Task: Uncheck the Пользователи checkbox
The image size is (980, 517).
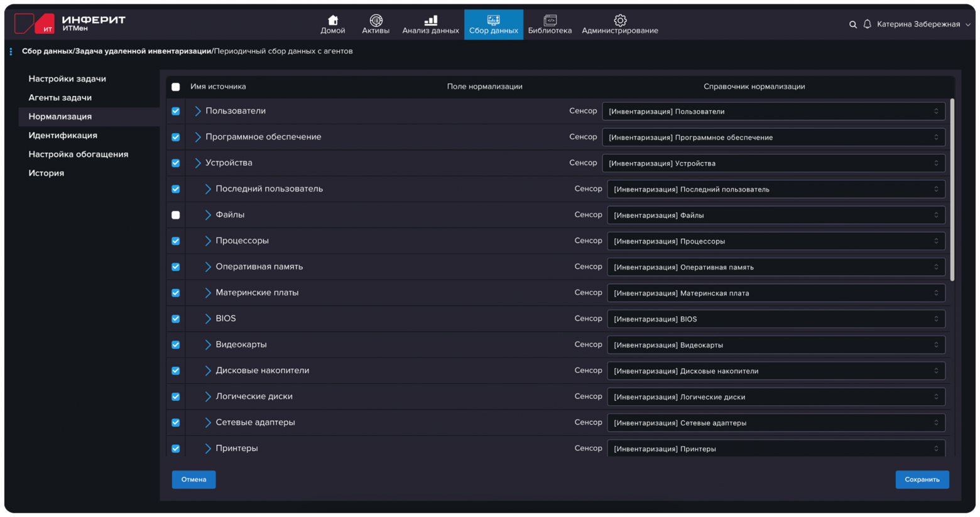Action: (176, 111)
